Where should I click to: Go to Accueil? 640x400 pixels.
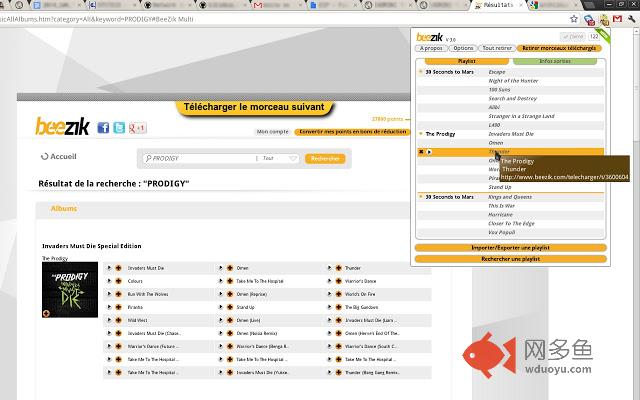click(x=63, y=156)
